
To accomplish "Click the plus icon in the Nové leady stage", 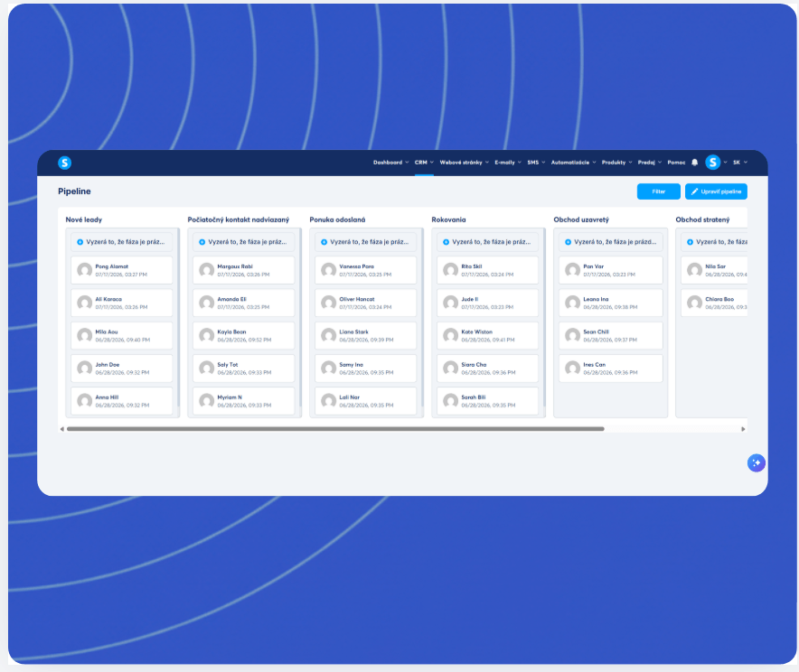I will 80,242.
